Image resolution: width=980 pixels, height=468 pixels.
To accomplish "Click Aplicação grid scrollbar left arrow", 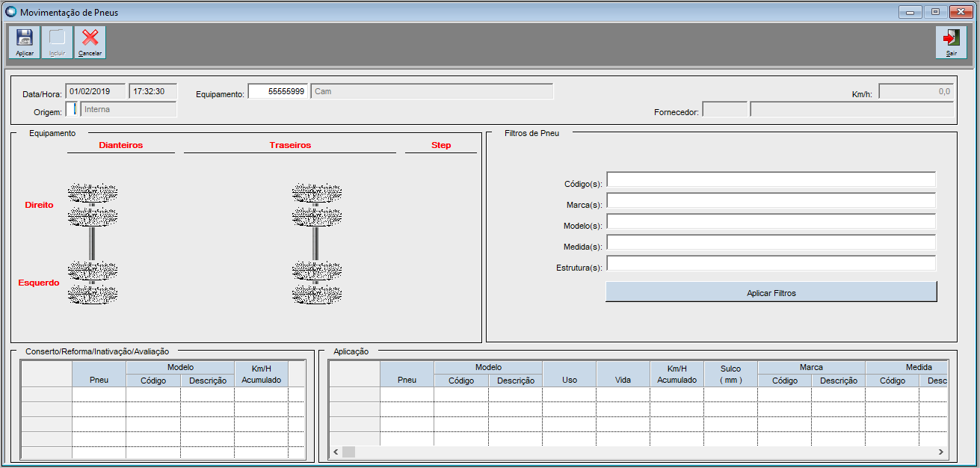I will tap(336, 452).
